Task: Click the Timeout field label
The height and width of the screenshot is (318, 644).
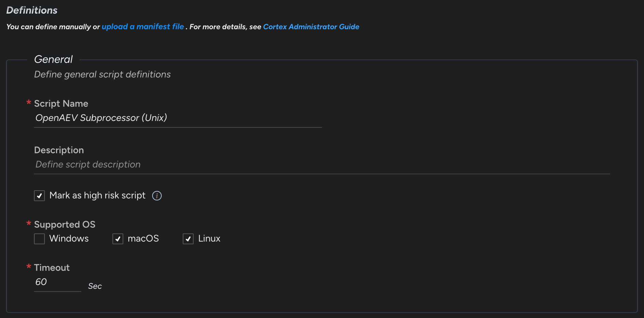Action: coord(52,268)
